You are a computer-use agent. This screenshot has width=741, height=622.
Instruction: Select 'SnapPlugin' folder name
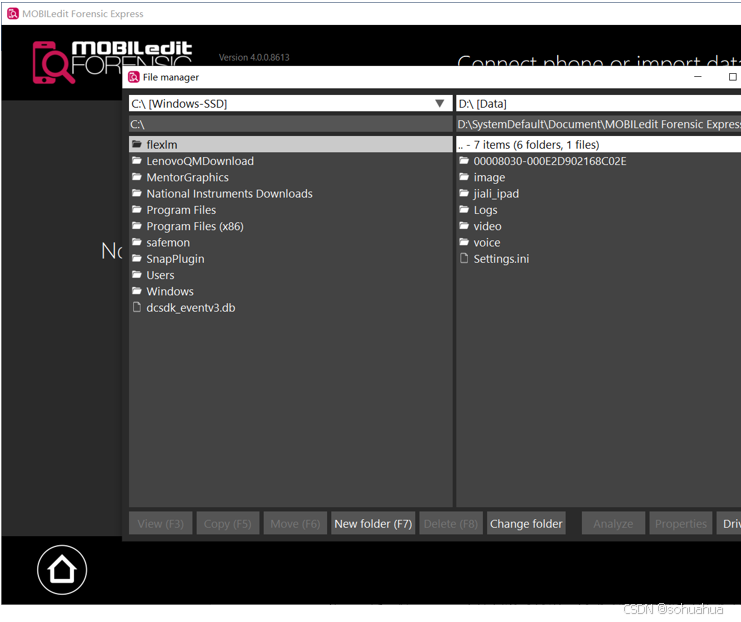(175, 259)
